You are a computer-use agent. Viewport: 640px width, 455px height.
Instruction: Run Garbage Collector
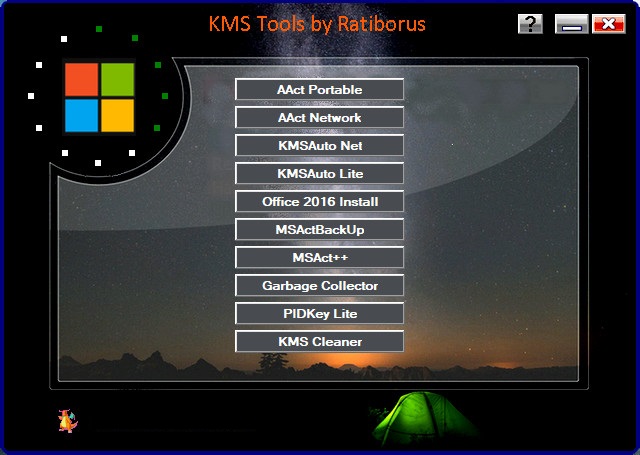click(319, 285)
